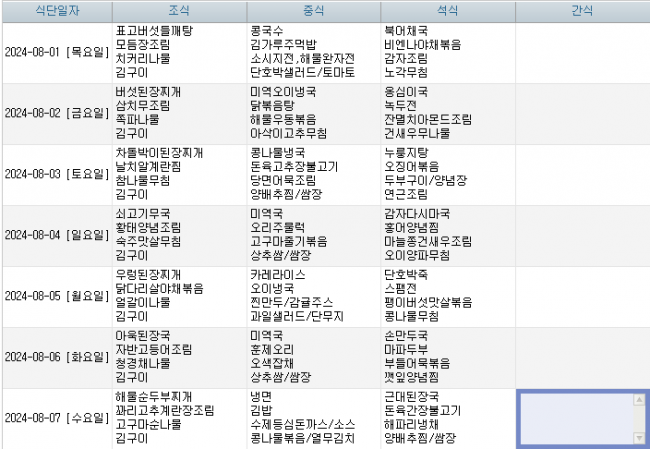
Task: Click the scroll up arrow in snack textbox
Action: [x=638, y=399]
